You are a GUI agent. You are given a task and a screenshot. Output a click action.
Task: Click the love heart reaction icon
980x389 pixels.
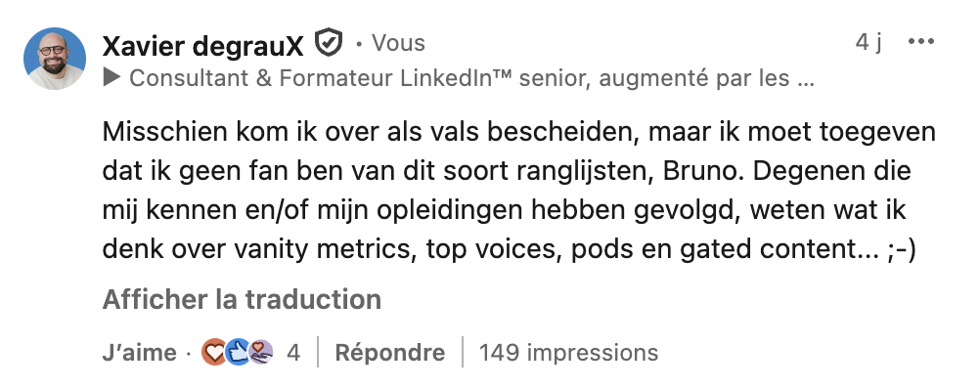214,353
